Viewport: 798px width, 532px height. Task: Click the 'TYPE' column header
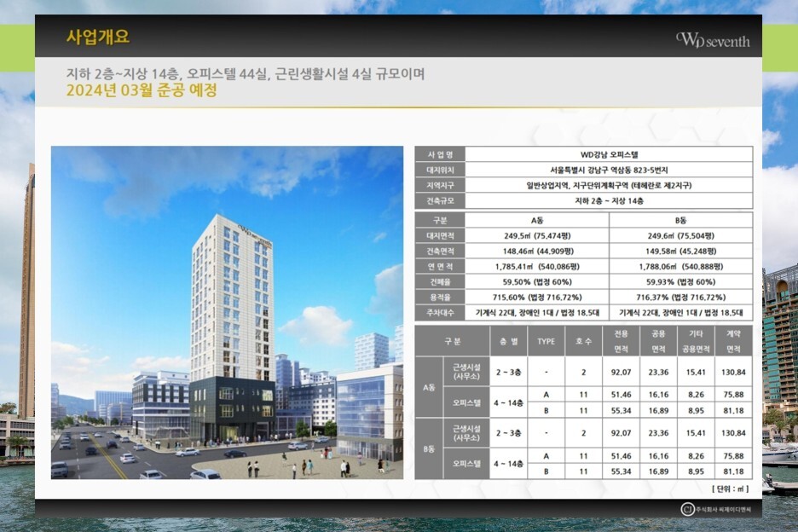coord(546,341)
